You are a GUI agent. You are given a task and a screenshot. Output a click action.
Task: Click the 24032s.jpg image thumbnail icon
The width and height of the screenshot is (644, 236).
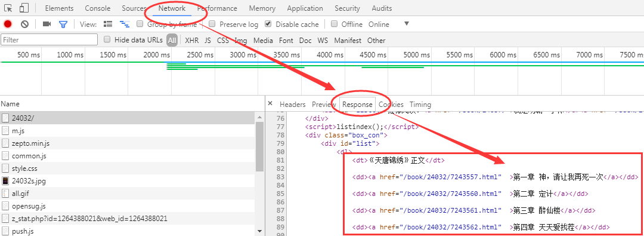(5, 181)
